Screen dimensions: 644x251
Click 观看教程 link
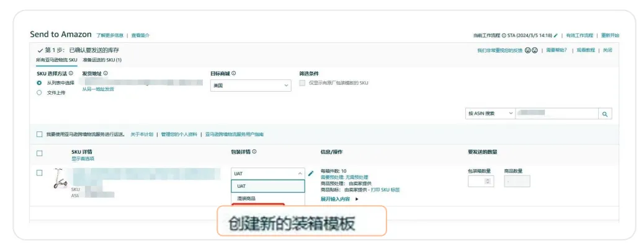(585, 50)
